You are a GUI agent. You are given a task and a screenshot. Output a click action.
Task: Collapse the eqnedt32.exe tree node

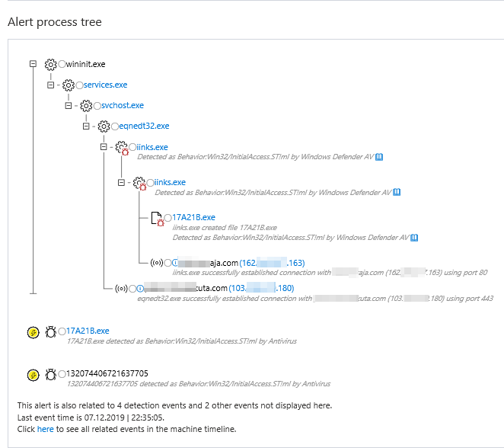point(86,126)
